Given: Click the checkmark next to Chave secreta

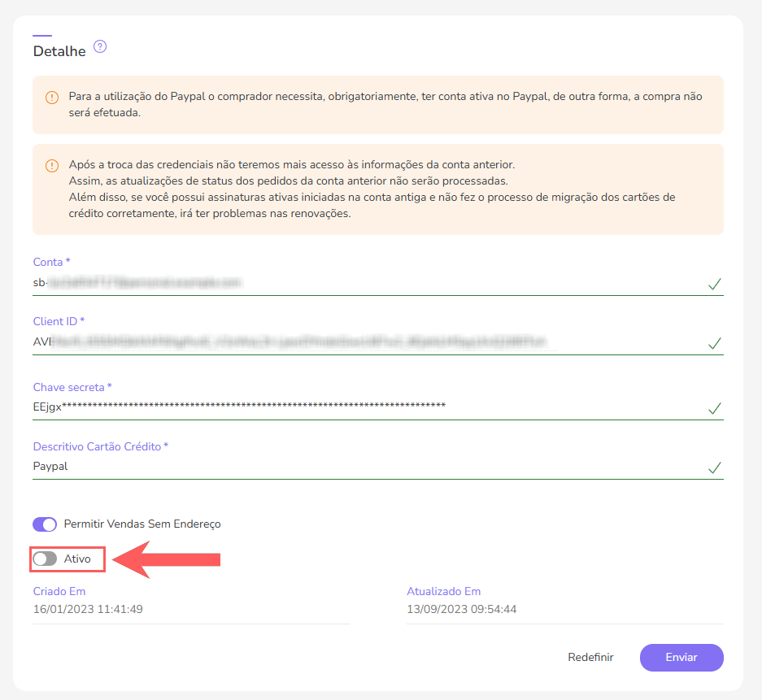Looking at the screenshot, I should (x=714, y=410).
